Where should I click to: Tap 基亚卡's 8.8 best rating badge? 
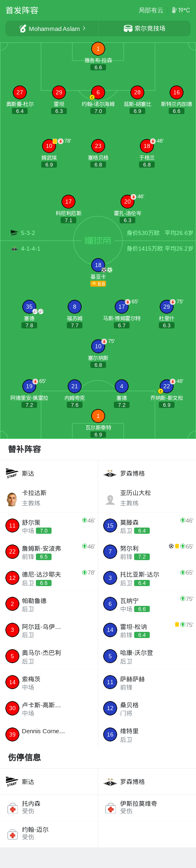click(98, 284)
